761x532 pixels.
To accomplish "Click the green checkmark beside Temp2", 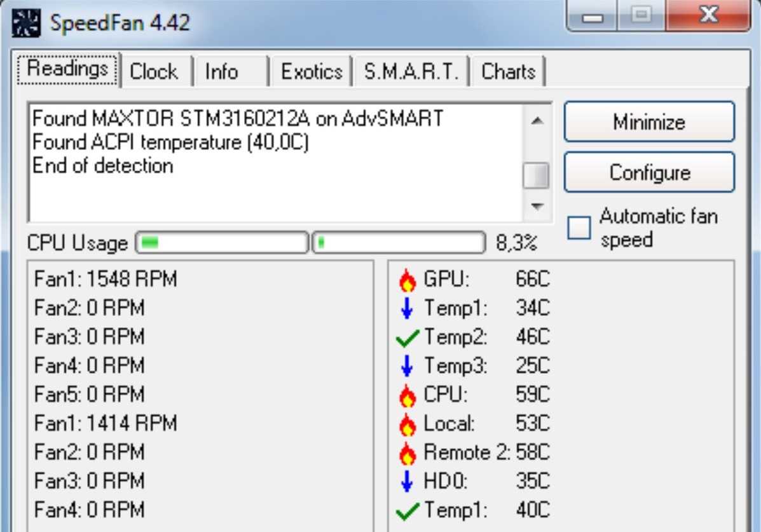I will tap(407, 338).
